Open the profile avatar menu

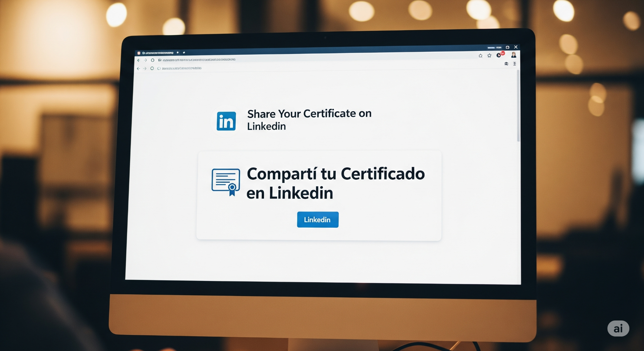point(514,55)
